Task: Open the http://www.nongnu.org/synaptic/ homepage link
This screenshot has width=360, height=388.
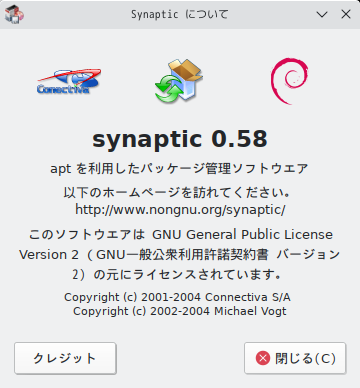Action: [x=180, y=210]
